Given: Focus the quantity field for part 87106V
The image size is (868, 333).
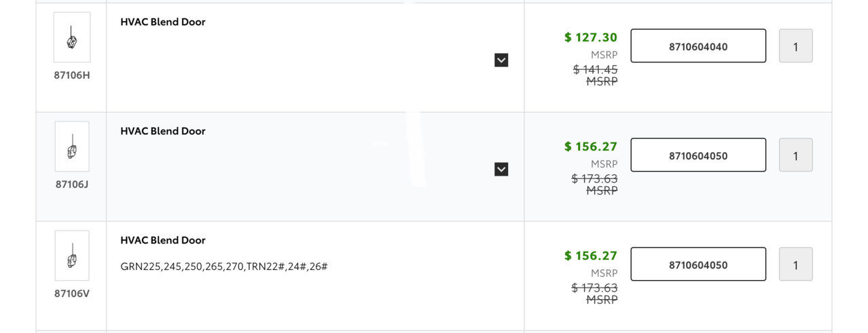Looking at the screenshot, I should [x=795, y=265].
